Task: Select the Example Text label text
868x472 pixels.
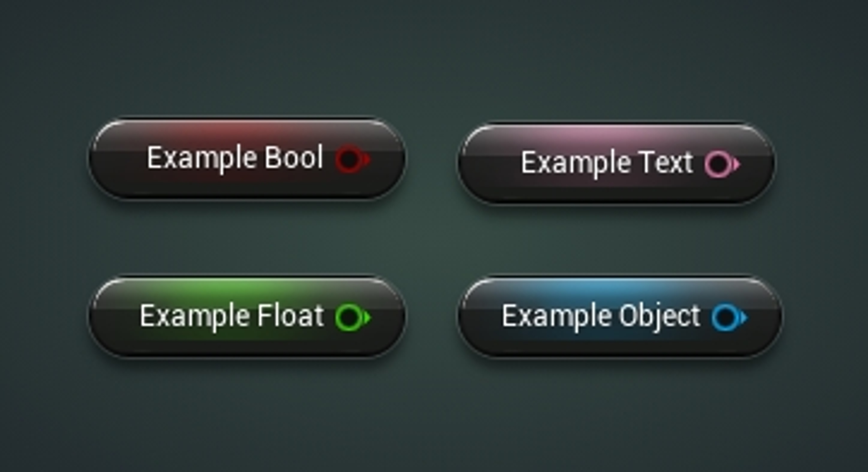Action: [606, 164]
